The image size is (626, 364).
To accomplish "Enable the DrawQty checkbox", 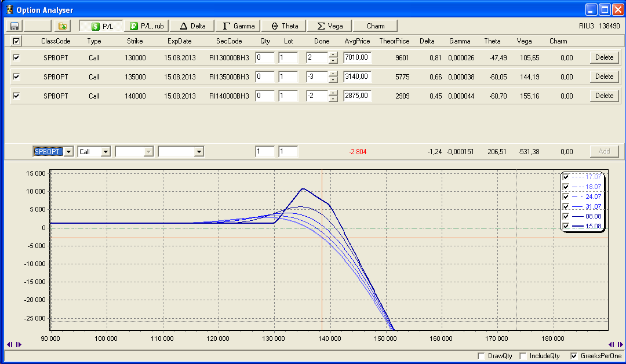I will 481,356.
